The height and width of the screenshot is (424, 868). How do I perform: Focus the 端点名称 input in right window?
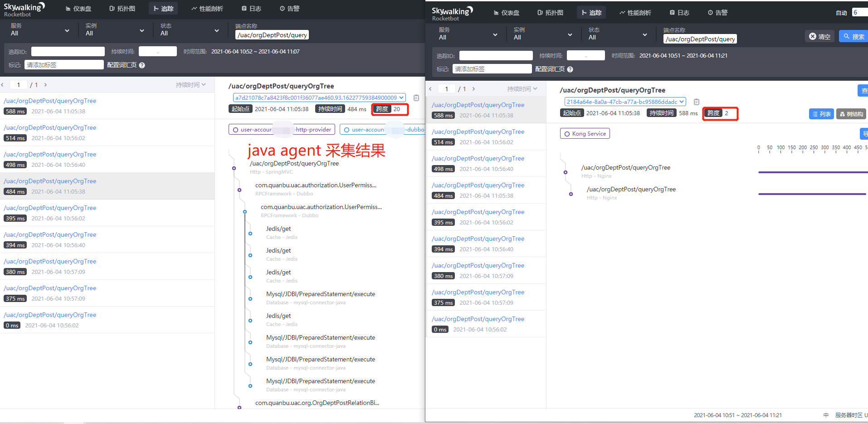700,39
